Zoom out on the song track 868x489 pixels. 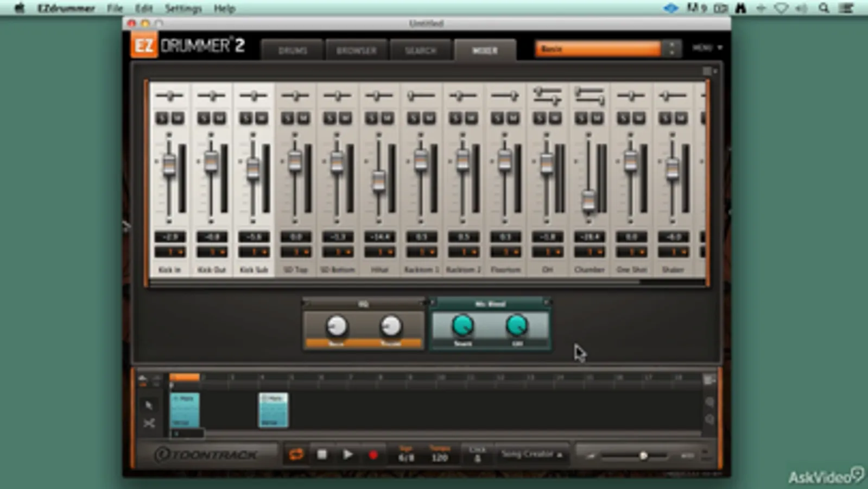(709, 419)
